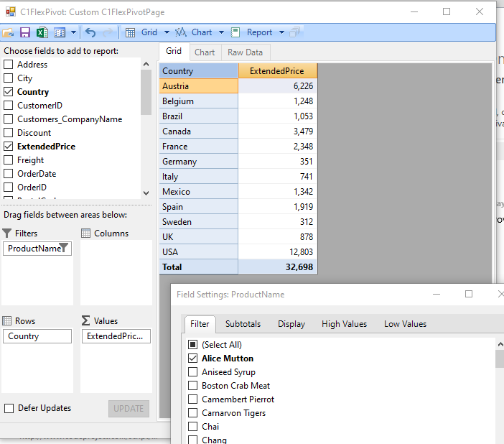Screen dimensions: 504x444
Task: Check the Freight field checkbox
Action: pos(9,160)
